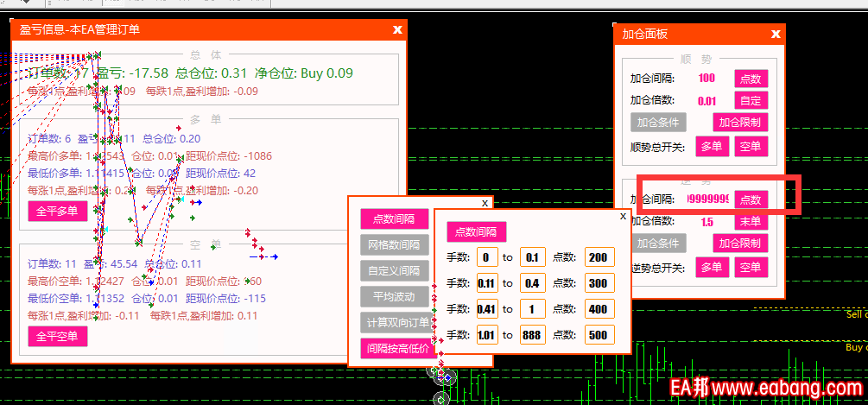
Task: Click the 计算双向订单 option
Action: pyautogui.click(x=394, y=322)
